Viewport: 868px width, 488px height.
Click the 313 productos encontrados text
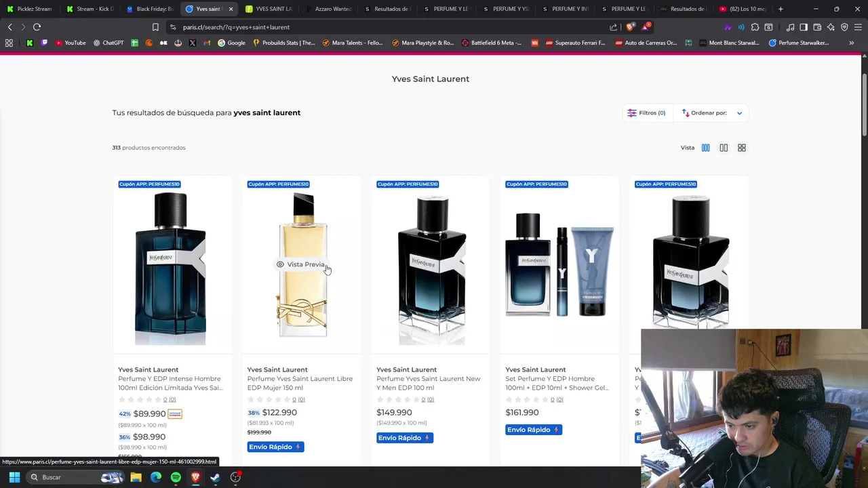pos(149,148)
